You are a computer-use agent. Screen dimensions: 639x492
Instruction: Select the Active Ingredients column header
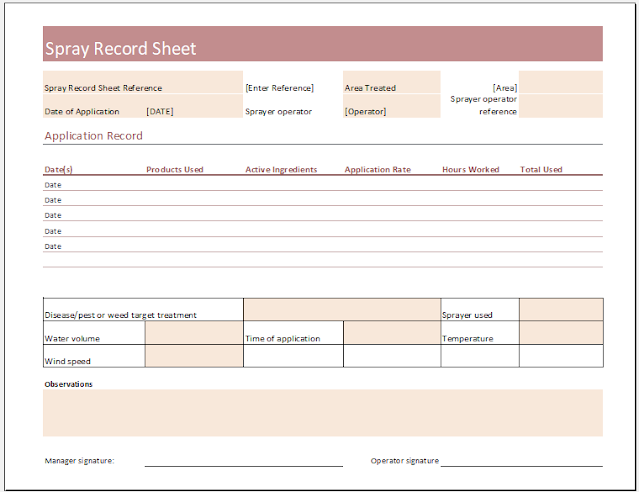click(281, 170)
